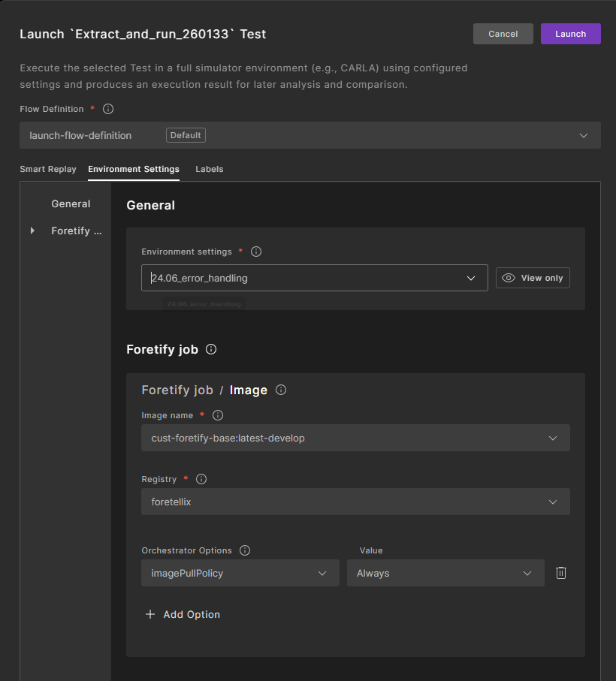Switch to the Labels tab
Image resolution: width=616 pixels, height=681 pixels.
(209, 169)
